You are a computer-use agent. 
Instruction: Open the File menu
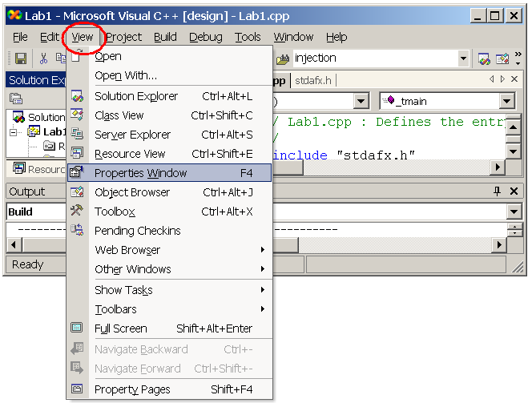(x=20, y=37)
